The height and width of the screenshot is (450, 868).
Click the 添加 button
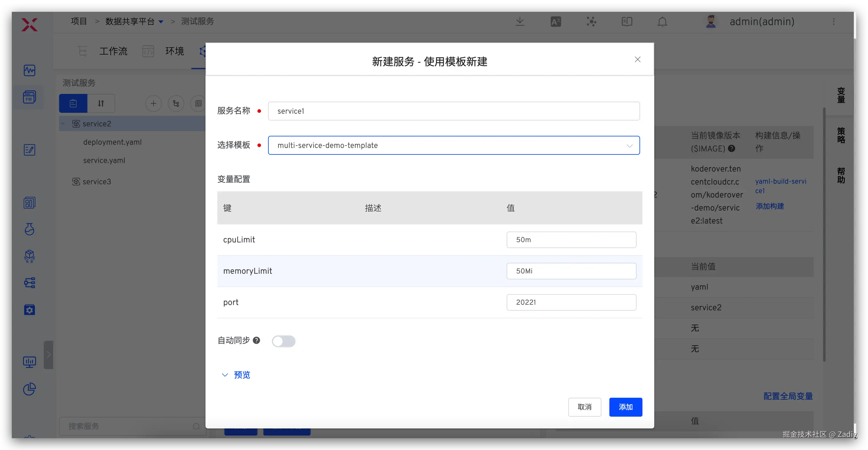point(625,407)
